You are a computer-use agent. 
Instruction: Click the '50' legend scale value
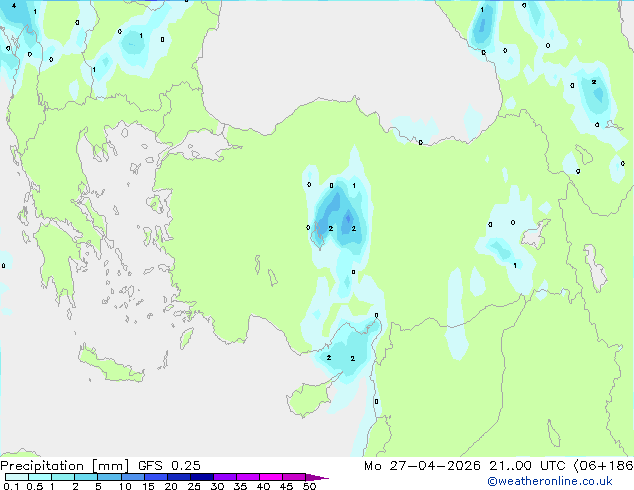309,486
